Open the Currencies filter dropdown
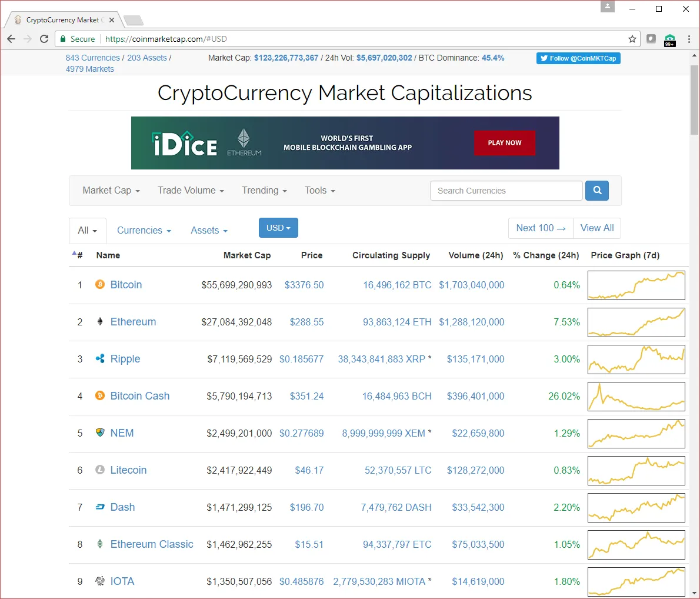The height and width of the screenshot is (599, 700). pos(144,231)
